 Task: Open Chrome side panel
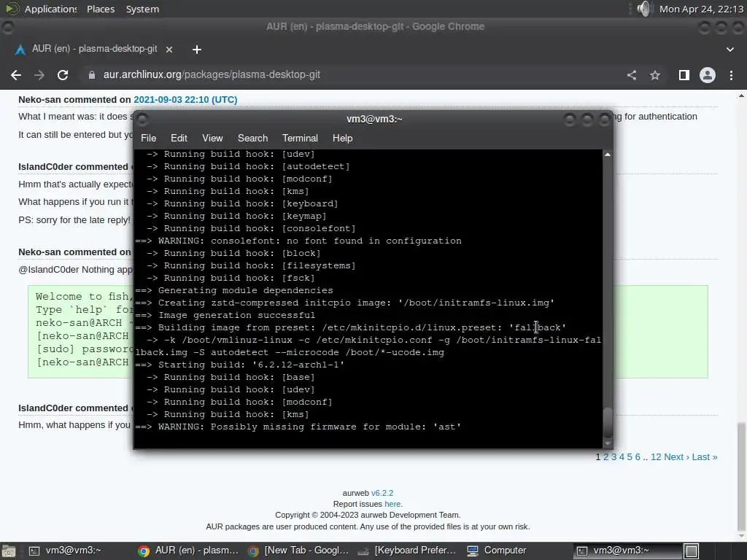[x=684, y=75]
